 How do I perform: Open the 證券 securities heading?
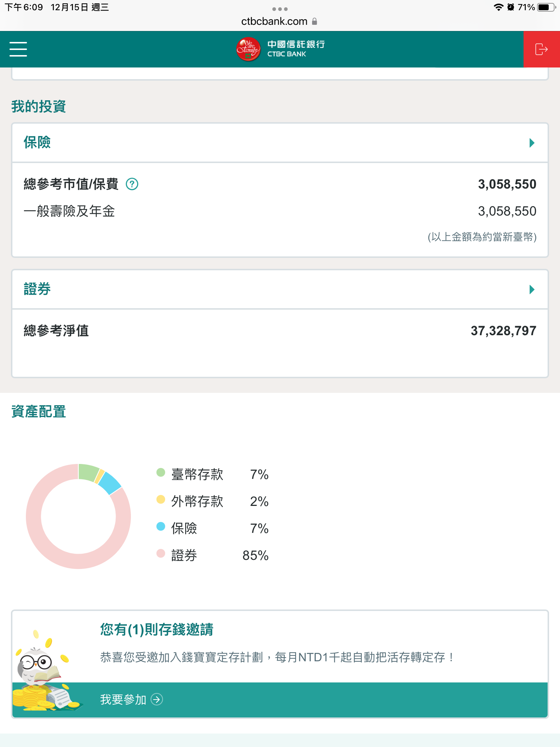coord(37,289)
